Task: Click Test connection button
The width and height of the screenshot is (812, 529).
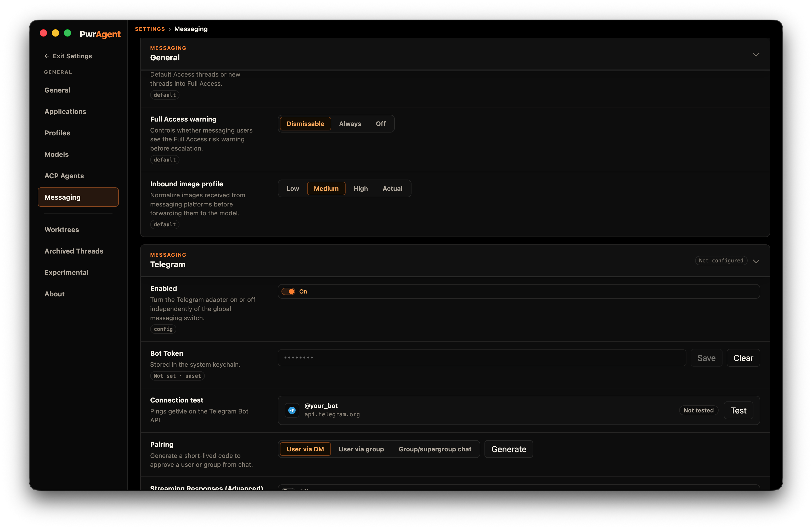Action: coord(738,410)
